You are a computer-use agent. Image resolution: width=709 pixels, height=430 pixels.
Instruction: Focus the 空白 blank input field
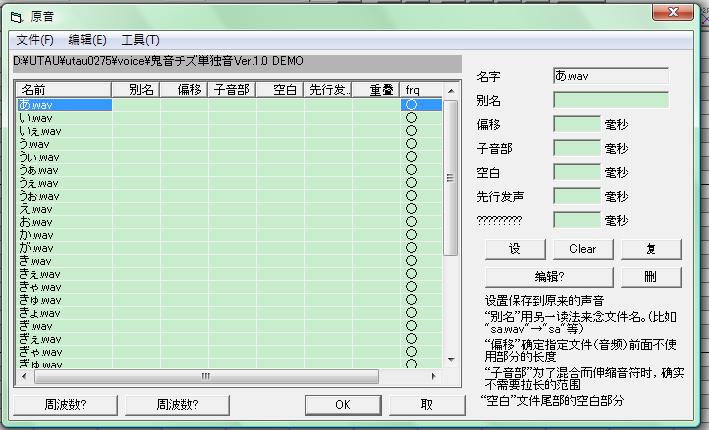click(577, 172)
